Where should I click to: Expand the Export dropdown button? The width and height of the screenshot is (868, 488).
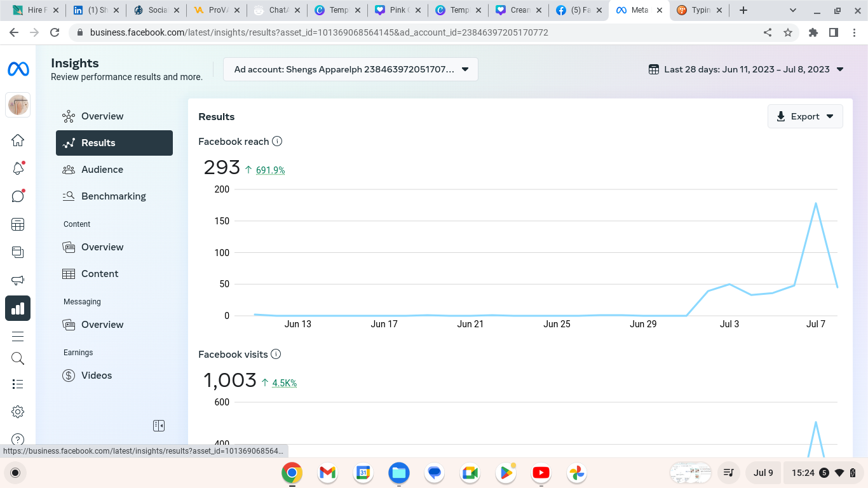805,116
